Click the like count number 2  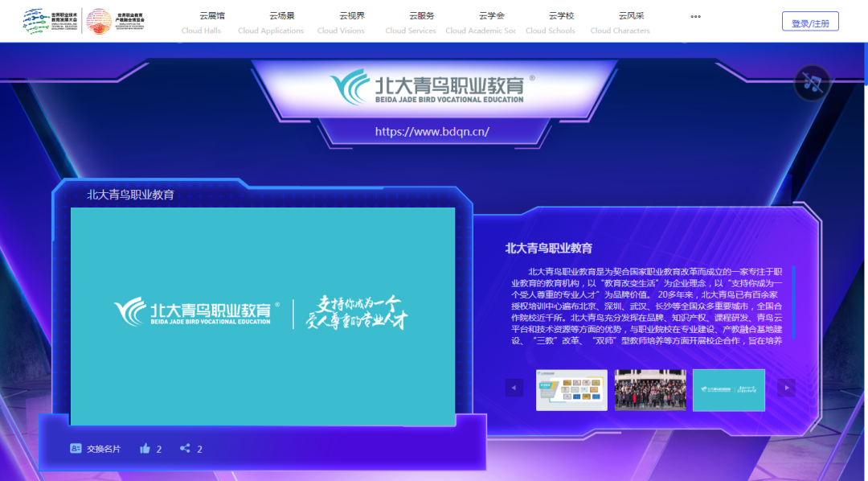tap(159, 450)
